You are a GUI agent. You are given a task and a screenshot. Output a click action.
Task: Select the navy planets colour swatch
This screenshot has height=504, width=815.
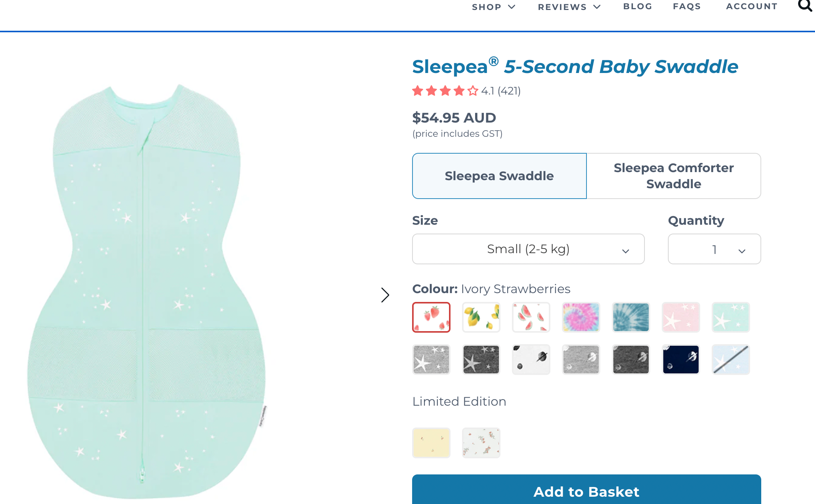tap(681, 360)
